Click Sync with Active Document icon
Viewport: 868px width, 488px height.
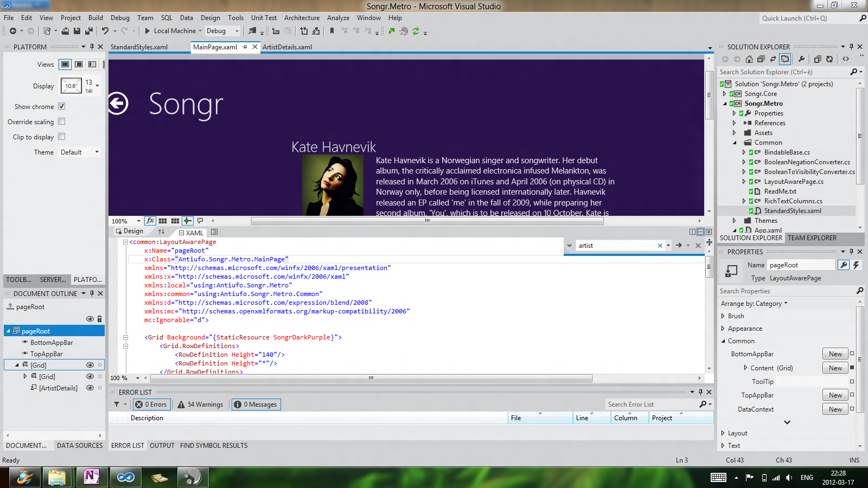point(773,59)
